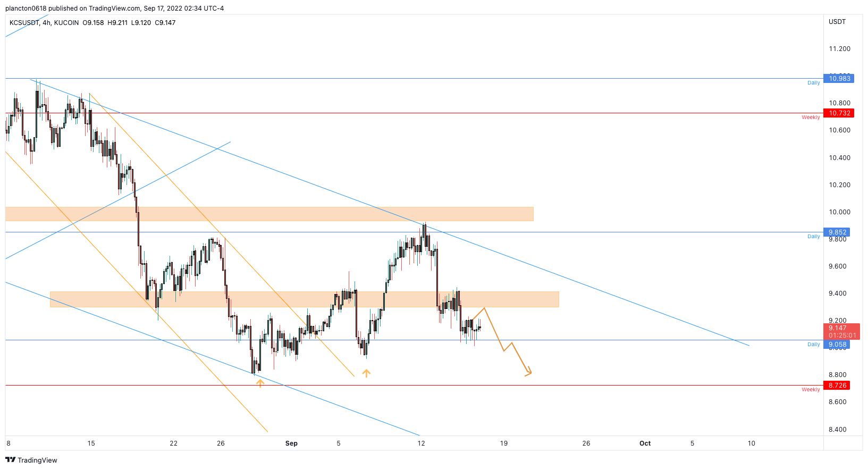Click the 9.600 price axis value

pos(838,266)
